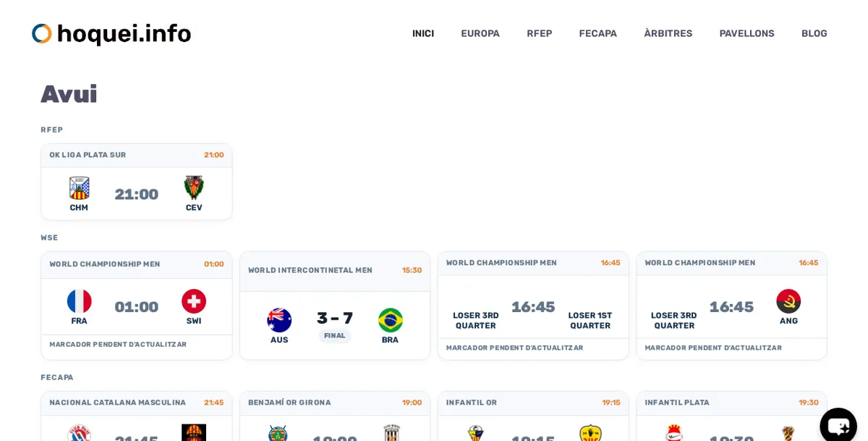Select the Switzerland flag icon
868x441 pixels.
(194, 301)
